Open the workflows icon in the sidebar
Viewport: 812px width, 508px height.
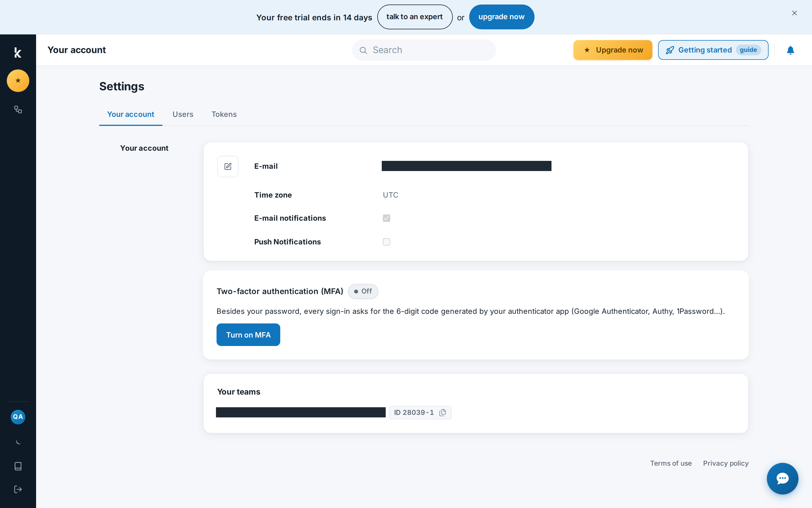(x=18, y=110)
